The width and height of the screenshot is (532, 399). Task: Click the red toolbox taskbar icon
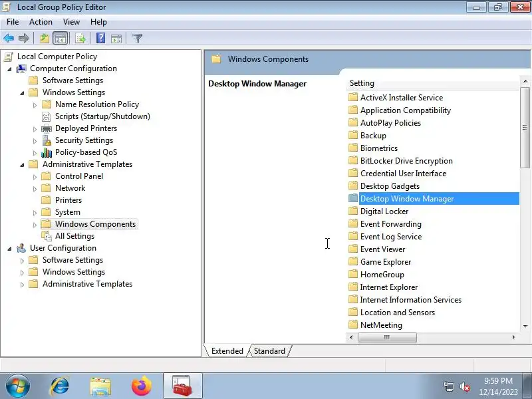pyautogui.click(x=182, y=386)
